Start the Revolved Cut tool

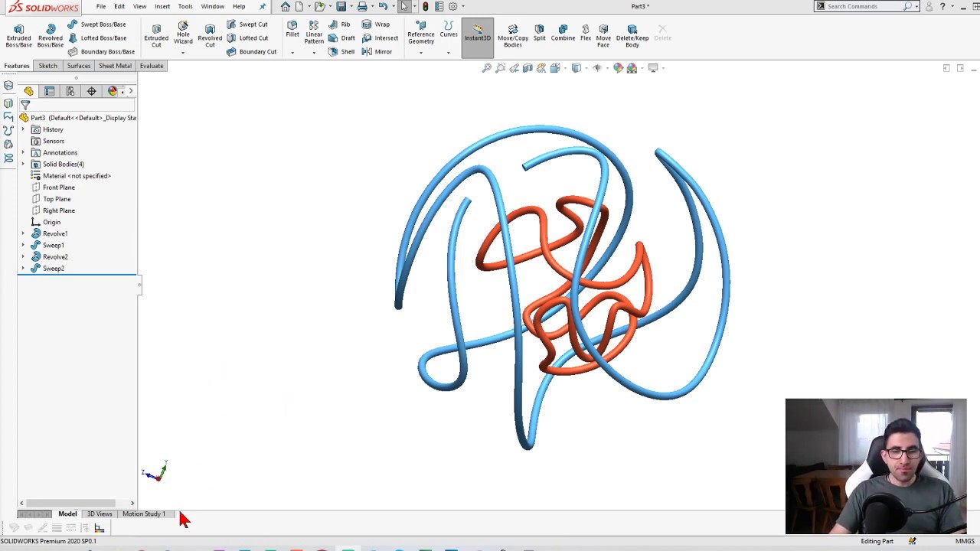click(x=210, y=35)
